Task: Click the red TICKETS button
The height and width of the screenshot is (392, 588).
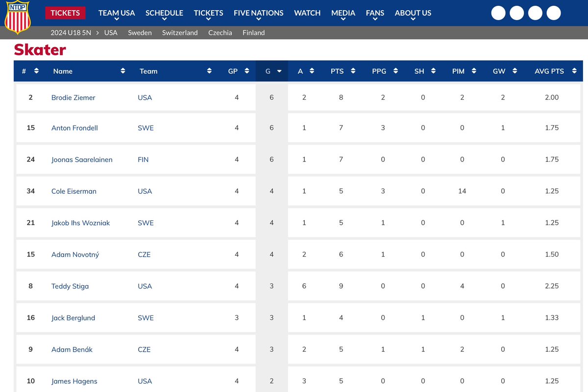Action: pyautogui.click(x=65, y=13)
